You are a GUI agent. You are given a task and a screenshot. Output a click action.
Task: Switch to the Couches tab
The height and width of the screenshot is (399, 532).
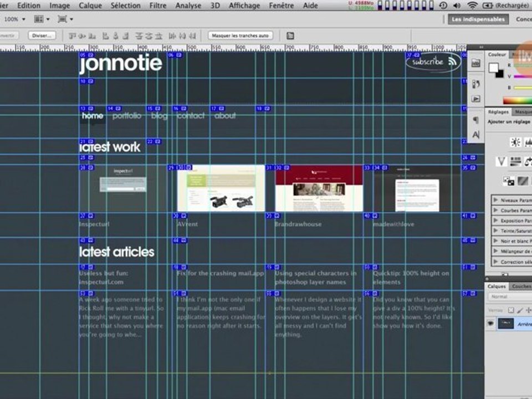pos(521,287)
